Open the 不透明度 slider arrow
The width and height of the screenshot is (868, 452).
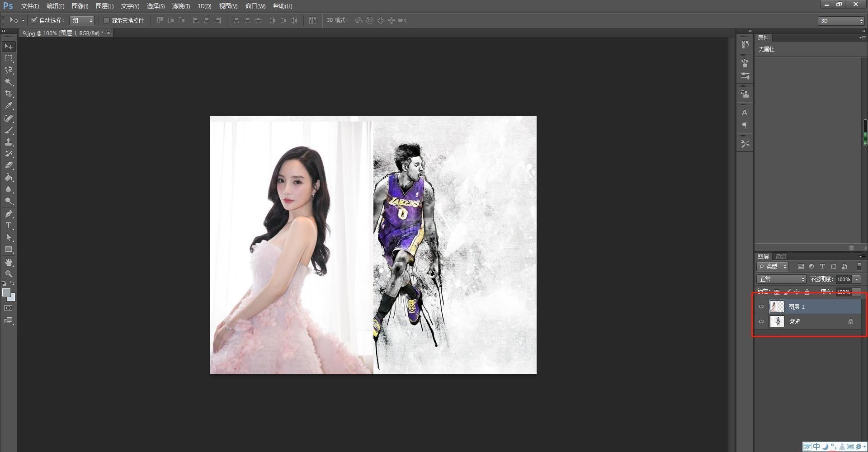(x=856, y=279)
